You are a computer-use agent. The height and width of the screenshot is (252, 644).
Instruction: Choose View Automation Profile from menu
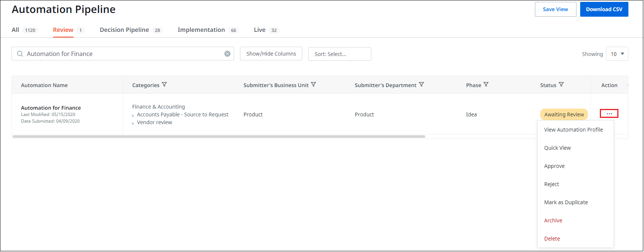tap(574, 130)
